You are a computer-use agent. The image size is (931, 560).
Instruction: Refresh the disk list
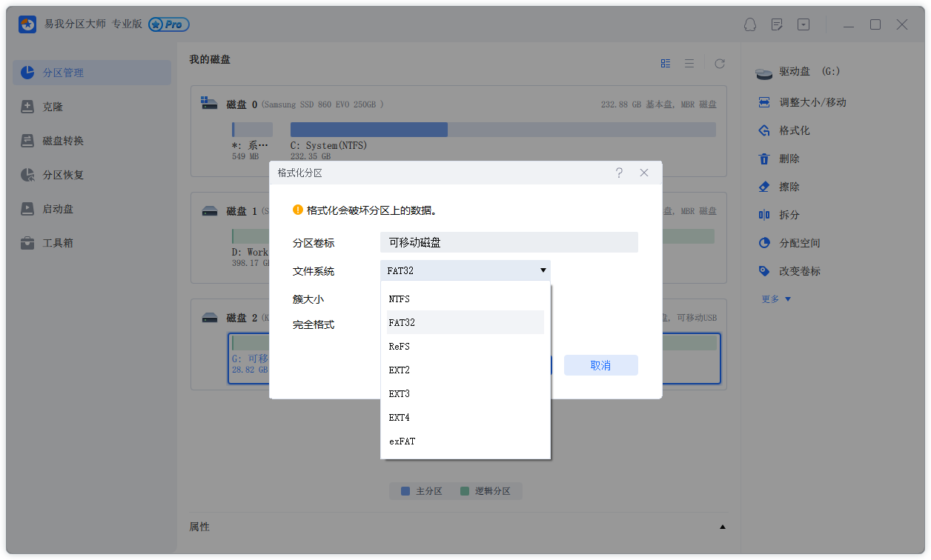pyautogui.click(x=719, y=63)
